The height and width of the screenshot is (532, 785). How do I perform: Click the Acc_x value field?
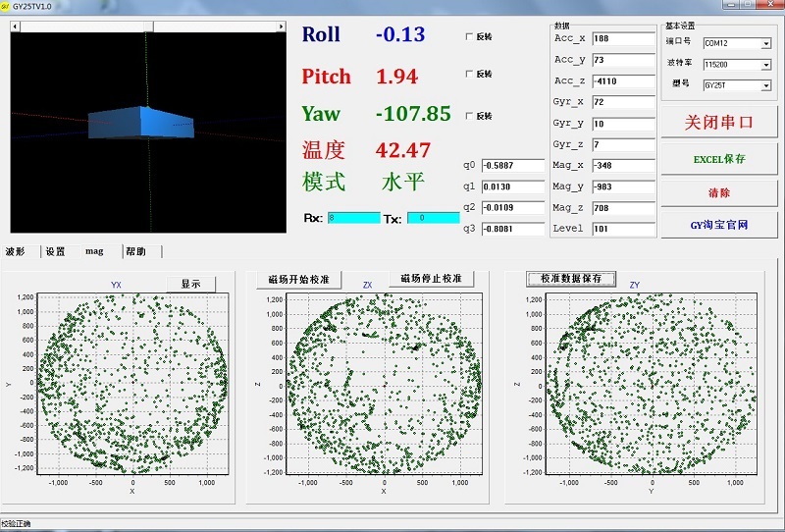tap(622, 39)
